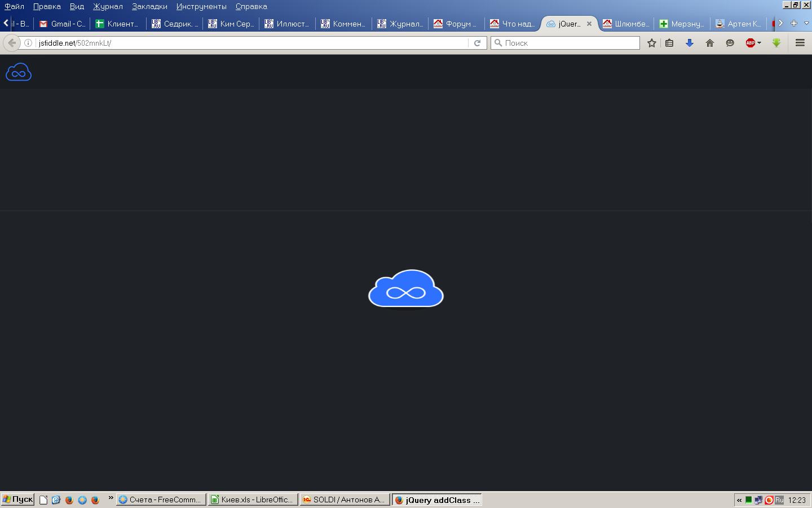Launch the blue globe quick launch icon
Screen dimensions: 812x508
pyautogui.click(x=82, y=500)
